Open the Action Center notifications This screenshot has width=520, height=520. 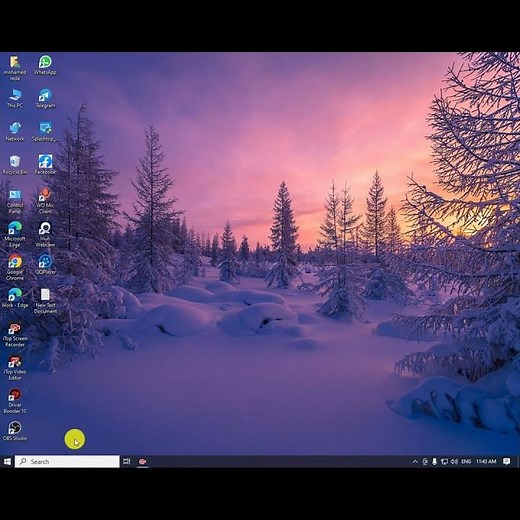[507, 461]
